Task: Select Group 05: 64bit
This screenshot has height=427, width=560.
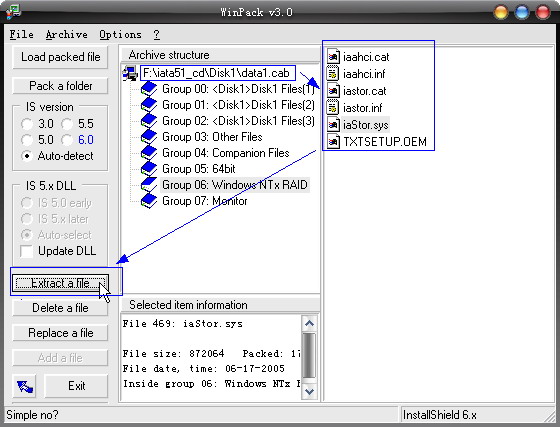Action: 199,169
